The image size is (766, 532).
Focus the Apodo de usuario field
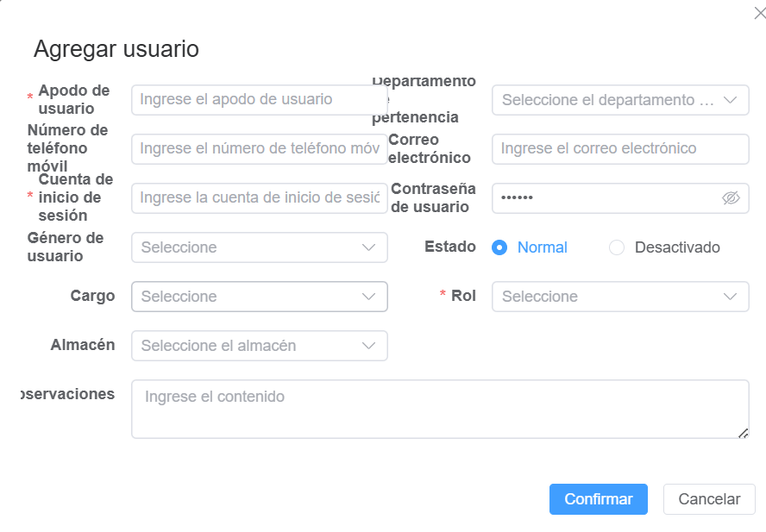tap(259, 100)
